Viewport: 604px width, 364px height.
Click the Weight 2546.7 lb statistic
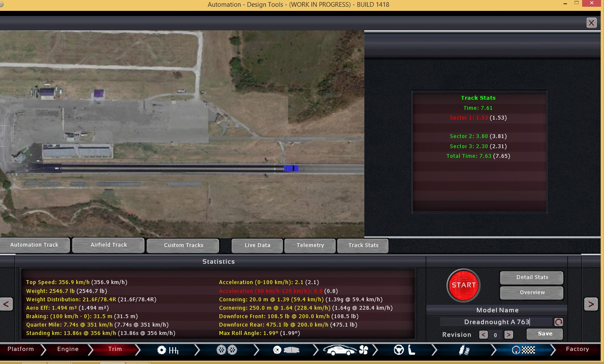point(67,291)
